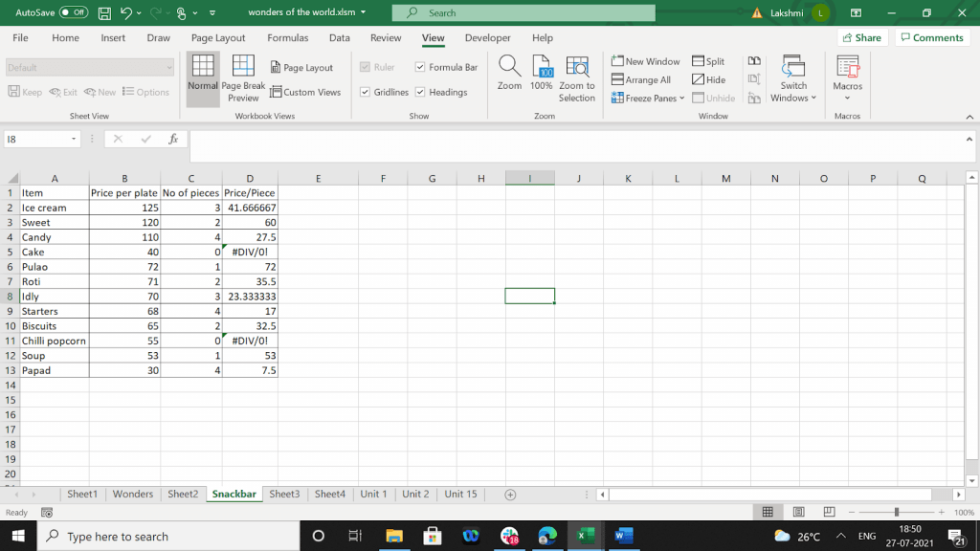Expand the formula bar chevron
This screenshot has height=551, width=980.
969,140
